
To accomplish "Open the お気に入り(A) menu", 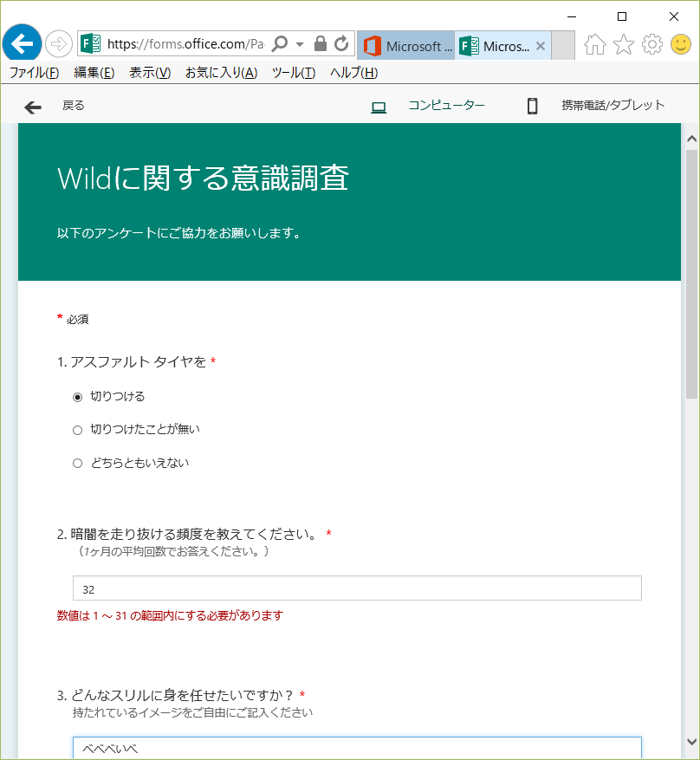I will (x=222, y=73).
